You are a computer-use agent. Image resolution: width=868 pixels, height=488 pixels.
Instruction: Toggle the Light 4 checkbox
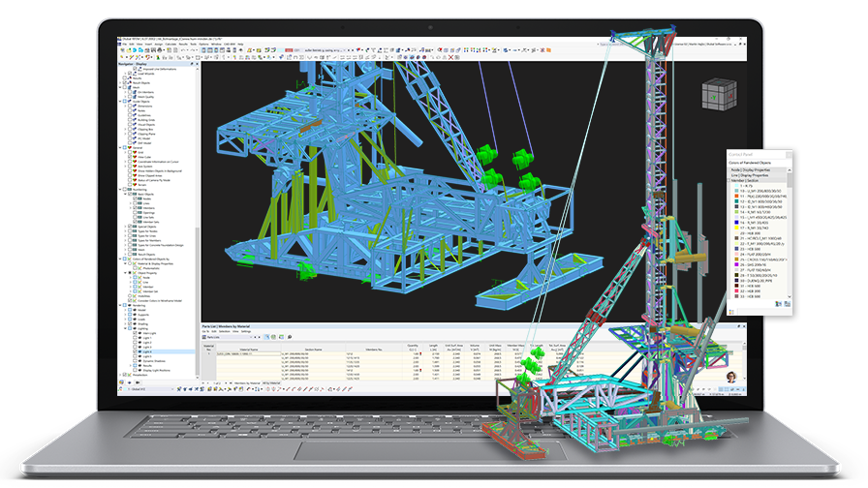[x=135, y=351]
